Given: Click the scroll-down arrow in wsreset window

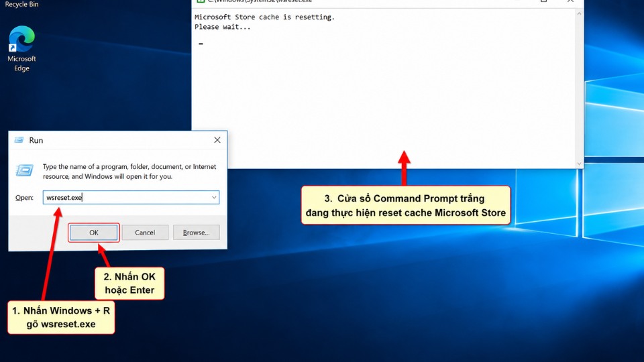Looking at the screenshot, I should [579, 164].
